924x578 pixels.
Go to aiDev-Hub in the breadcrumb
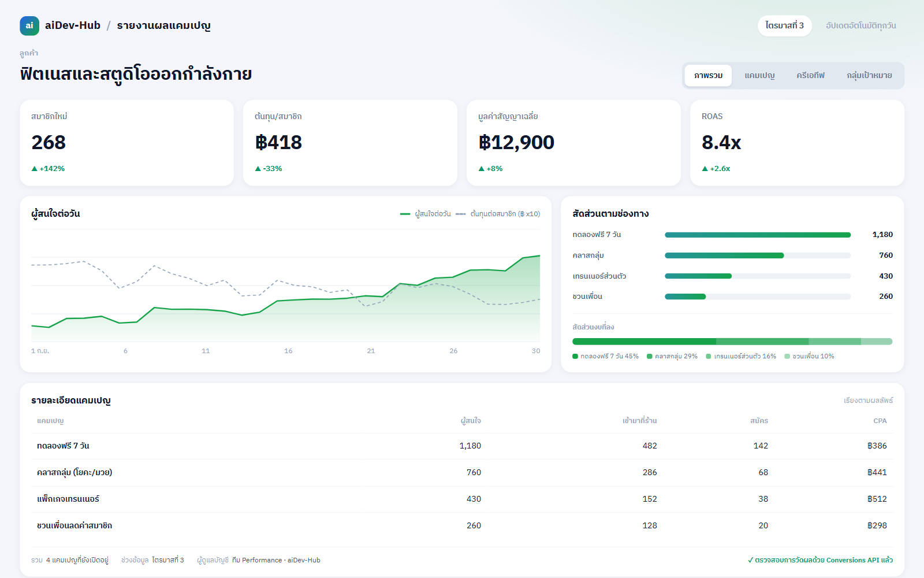(x=73, y=25)
